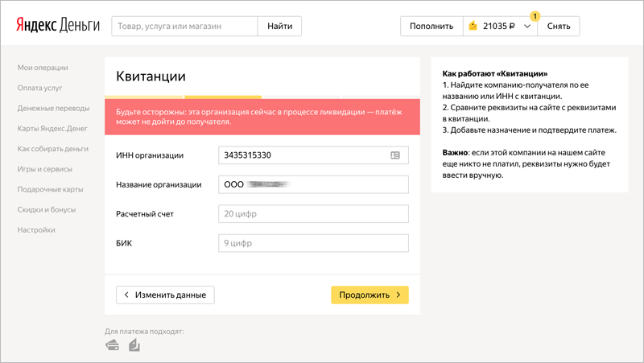
Task: Click the card icon in the ИНН field
Action: click(x=395, y=155)
